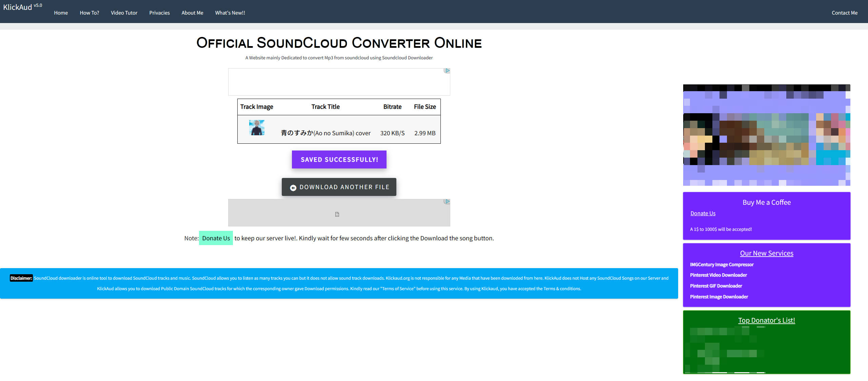Switch to the Video Tutor section
Image resolution: width=868 pixels, height=381 pixels.
(124, 13)
